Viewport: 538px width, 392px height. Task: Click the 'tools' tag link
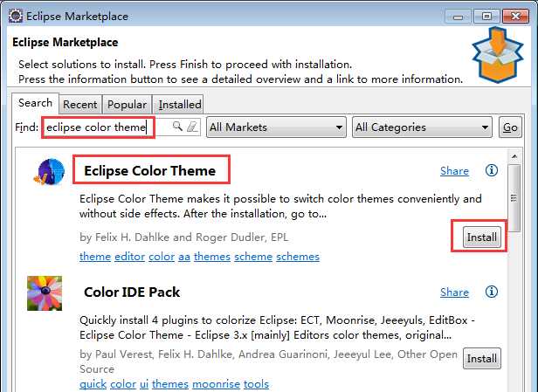(256, 384)
